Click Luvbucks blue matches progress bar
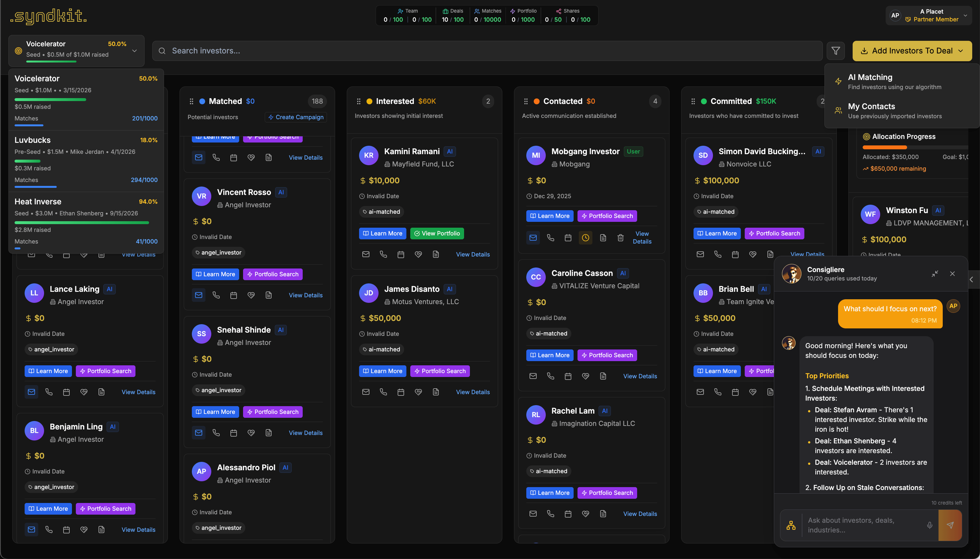This screenshot has height=559, width=980. (x=35, y=187)
